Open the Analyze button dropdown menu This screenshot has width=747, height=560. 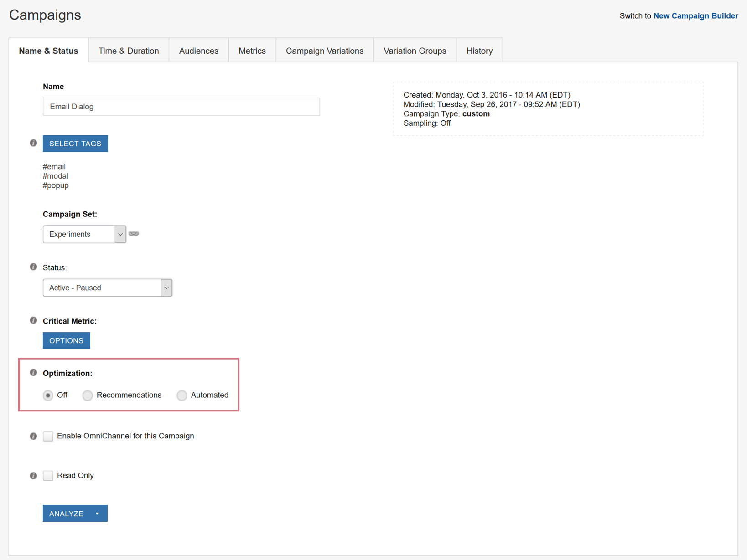point(97,514)
